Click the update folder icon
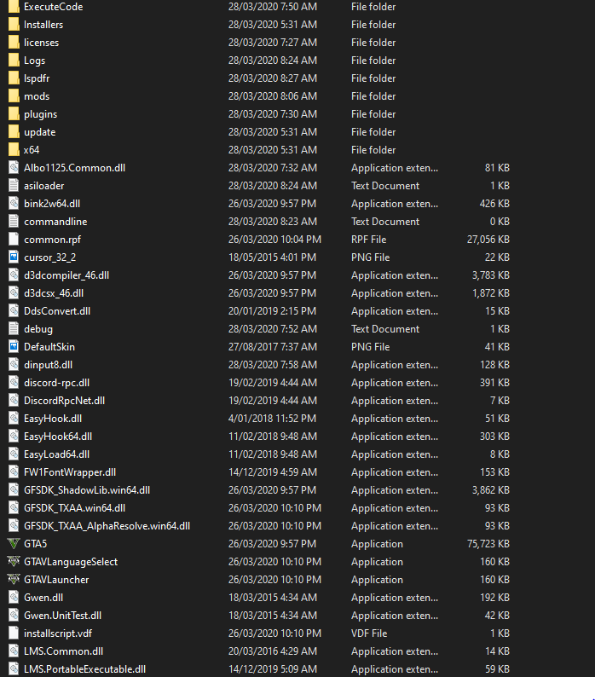 pos(14,131)
